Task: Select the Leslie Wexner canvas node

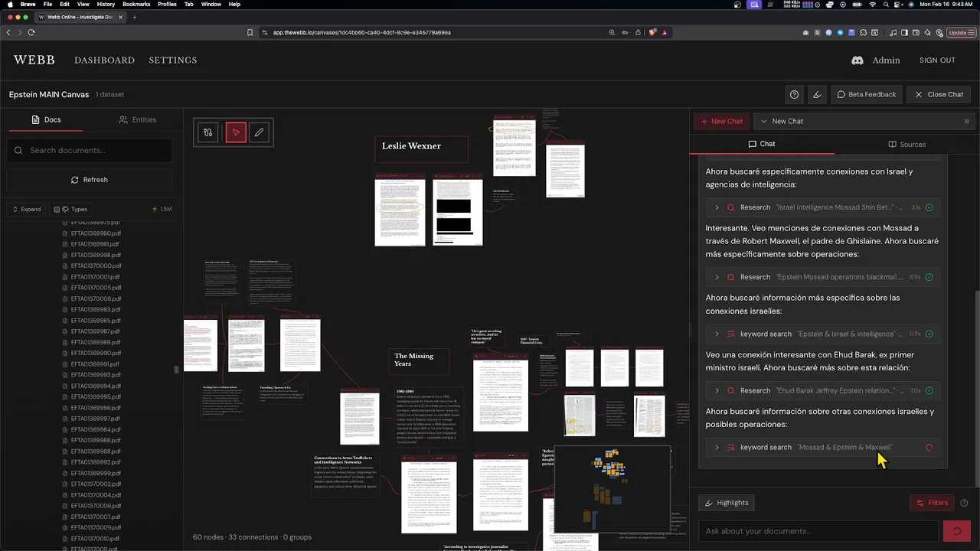Action: 421,149
